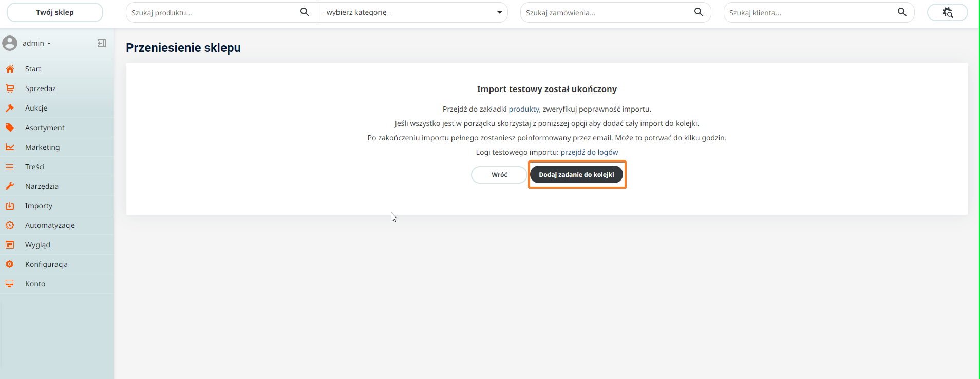Click the 'Wróć' button
Image resolution: width=980 pixels, height=379 pixels.
coord(499,175)
